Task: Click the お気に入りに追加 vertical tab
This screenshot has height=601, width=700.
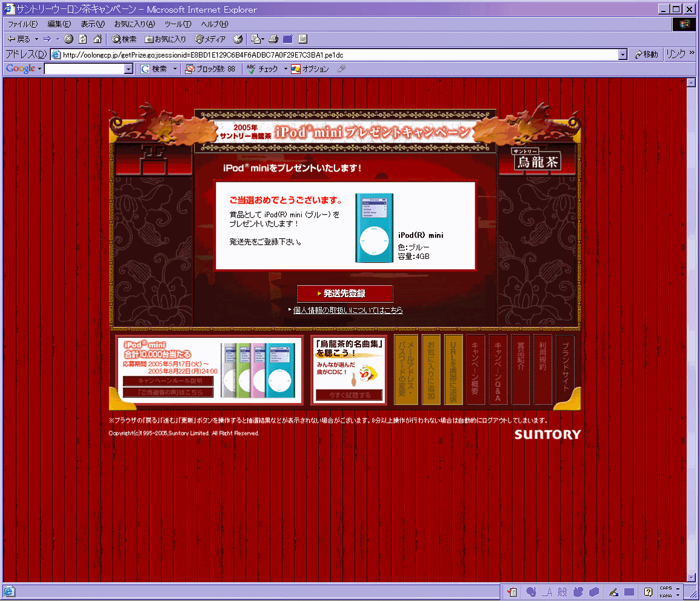Action: click(431, 369)
